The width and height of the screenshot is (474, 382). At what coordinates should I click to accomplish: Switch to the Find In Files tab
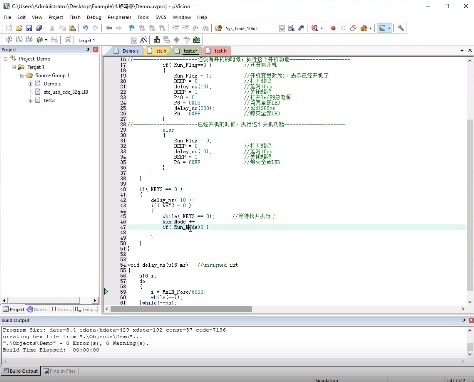point(60,371)
